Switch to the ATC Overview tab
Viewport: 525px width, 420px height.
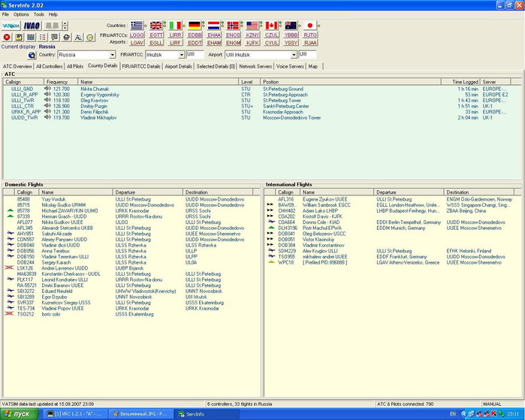click(17, 66)
